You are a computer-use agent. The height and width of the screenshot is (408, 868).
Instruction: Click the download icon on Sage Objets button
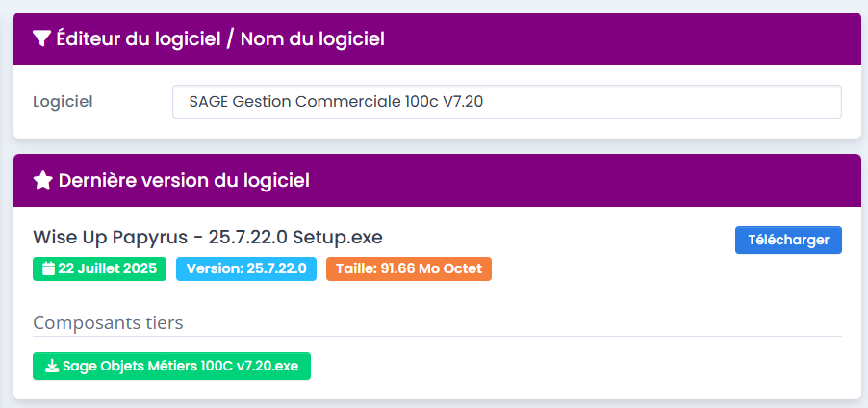click(x=51, y=367)
